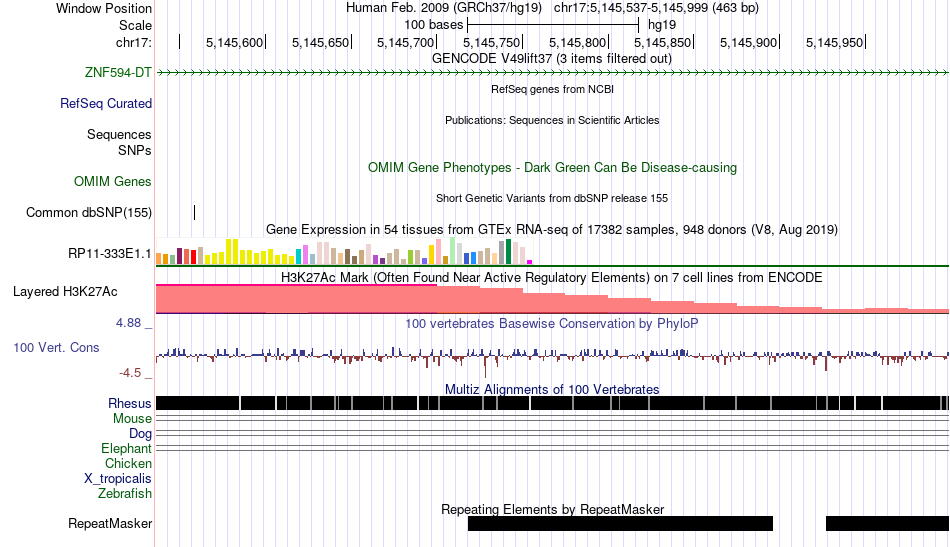Click 100 vertebrates Basewise Conservation title

click(552, 323)
